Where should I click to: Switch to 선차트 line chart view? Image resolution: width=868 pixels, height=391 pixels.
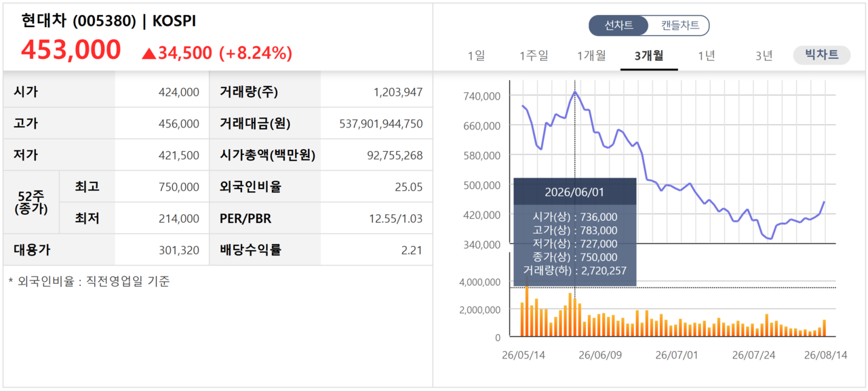[x=618, y=26]
